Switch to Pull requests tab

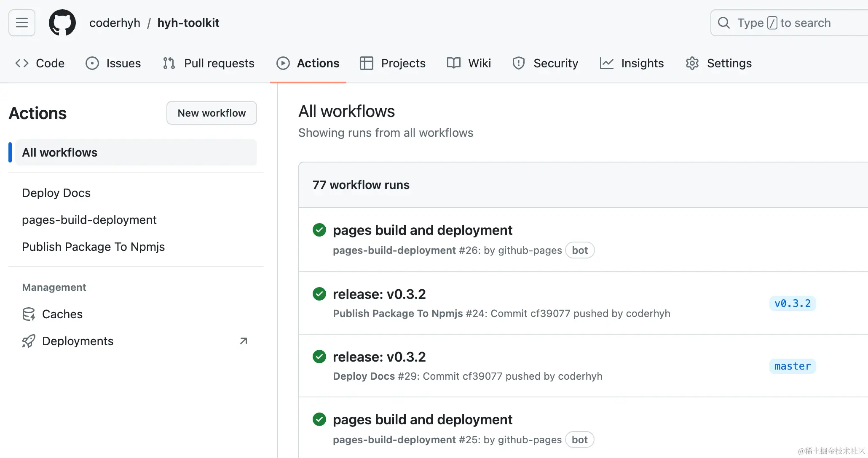click(x=209, y=63)
